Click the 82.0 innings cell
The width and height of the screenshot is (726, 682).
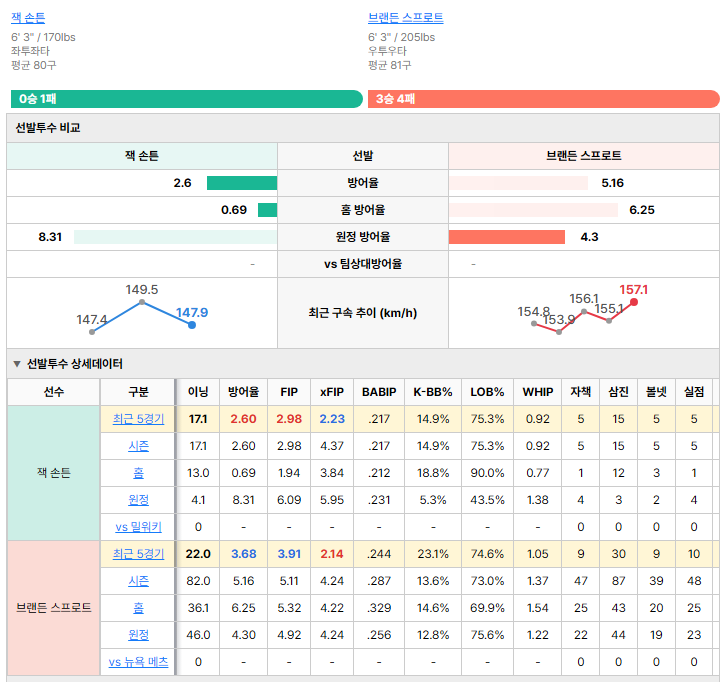tap(198, 581)
